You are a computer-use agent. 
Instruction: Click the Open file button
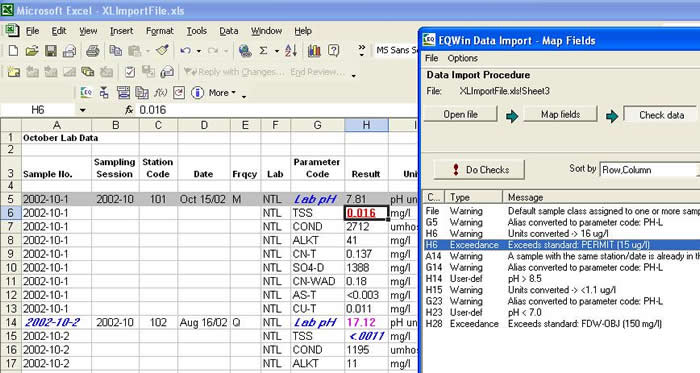tap(460, 114)
